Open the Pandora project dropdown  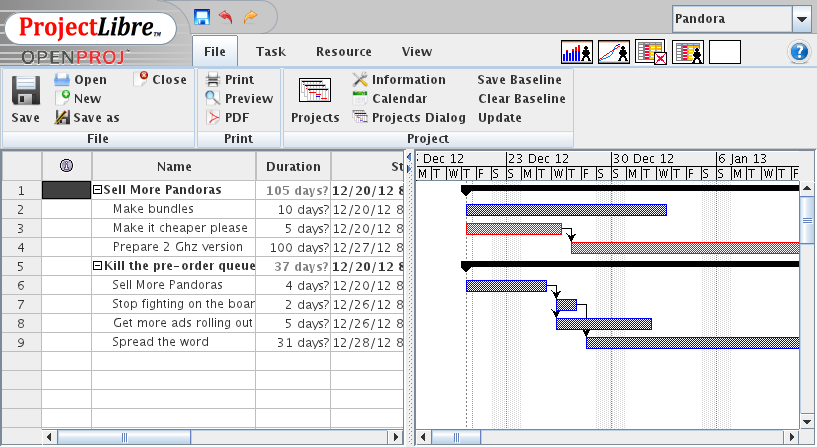(x=801, y=18)
